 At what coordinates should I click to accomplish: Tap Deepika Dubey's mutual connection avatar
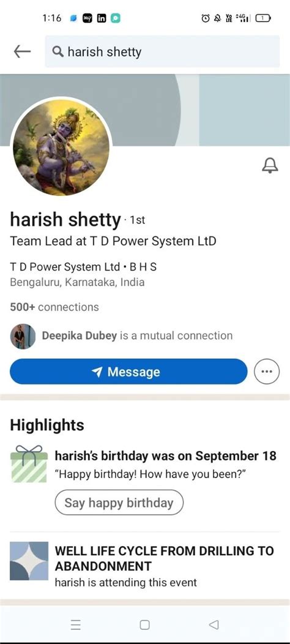23,336
